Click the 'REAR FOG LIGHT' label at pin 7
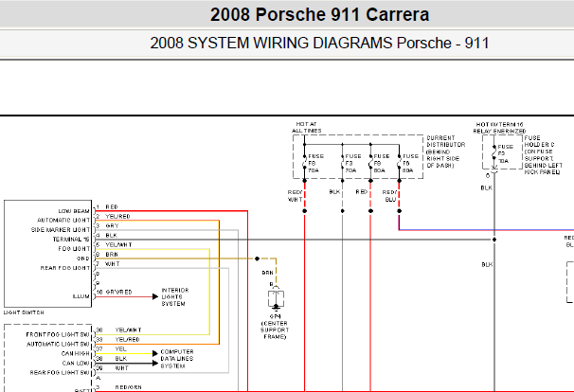Screen dimensions: 574x392 (64, 268)
